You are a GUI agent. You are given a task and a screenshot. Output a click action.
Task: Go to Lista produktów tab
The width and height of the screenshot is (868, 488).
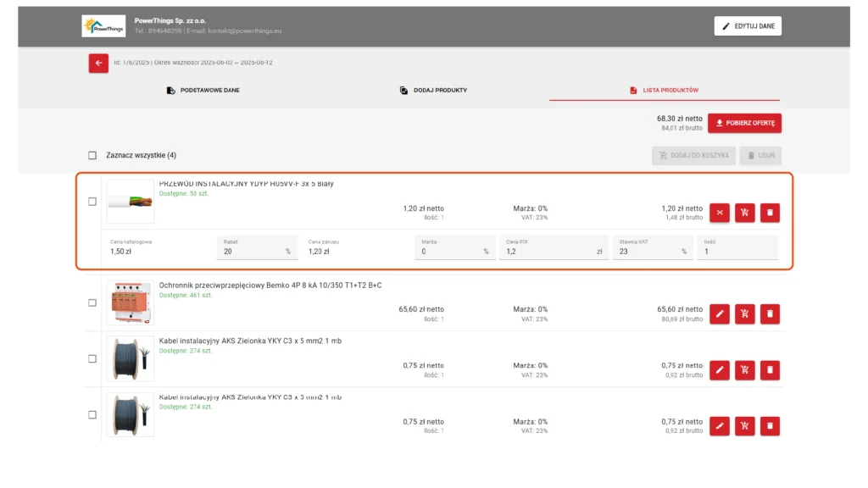tap(664, 90)
